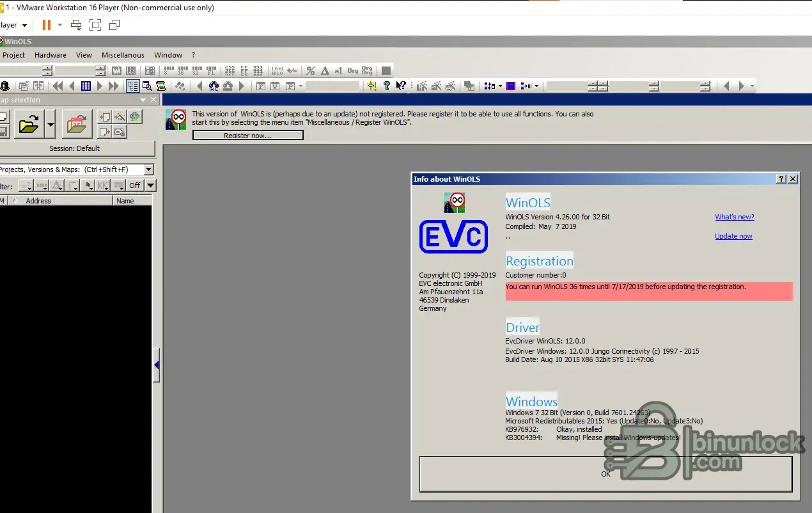Screen dimensions: 812x513
Task: Toggle the hierarchy tree view button
Action: [133, 86]
